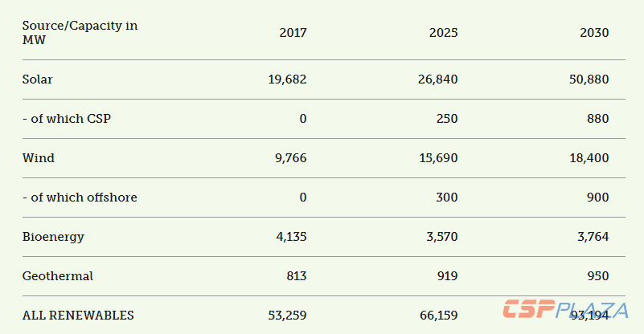Click the Bioenergy 2017 value 4,135
Screen dimensions: 644x334
(290, 237)
